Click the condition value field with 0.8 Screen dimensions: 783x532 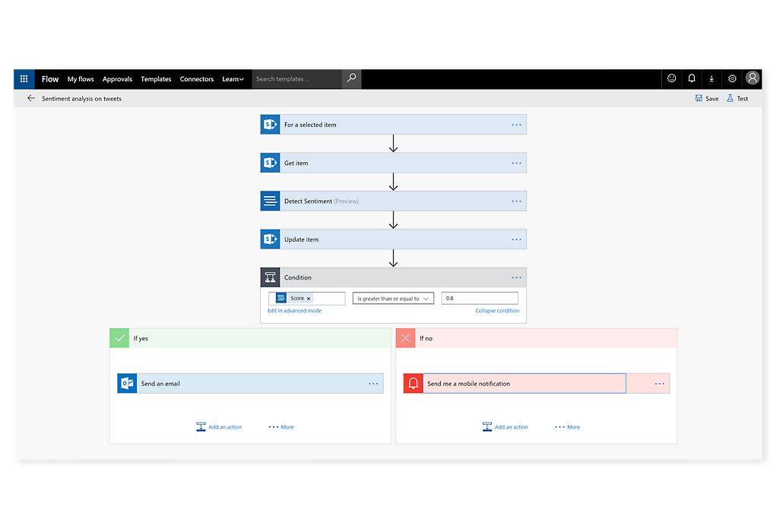480,299
